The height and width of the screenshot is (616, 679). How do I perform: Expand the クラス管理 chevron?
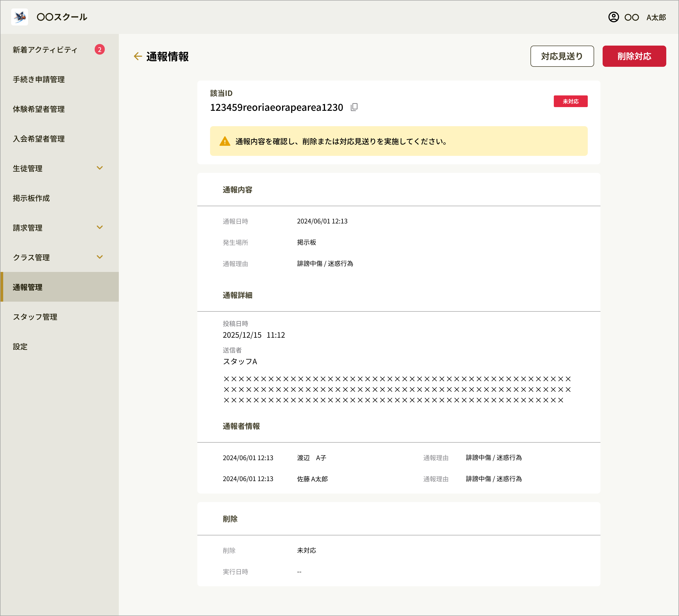[100, 257]
